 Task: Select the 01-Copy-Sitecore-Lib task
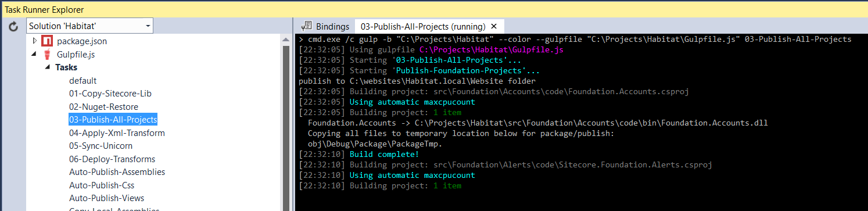pos(110,93)
